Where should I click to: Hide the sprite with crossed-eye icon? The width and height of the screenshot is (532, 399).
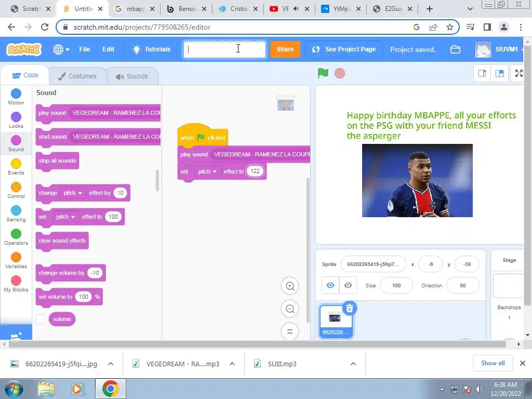pyautogui.click(x=348, y=285)
